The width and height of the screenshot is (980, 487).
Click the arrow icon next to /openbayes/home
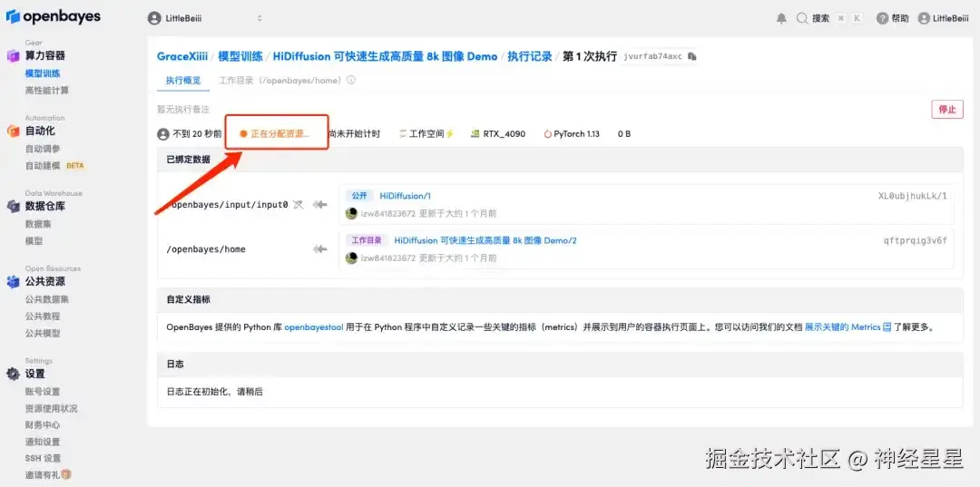[x=320, y=249]
